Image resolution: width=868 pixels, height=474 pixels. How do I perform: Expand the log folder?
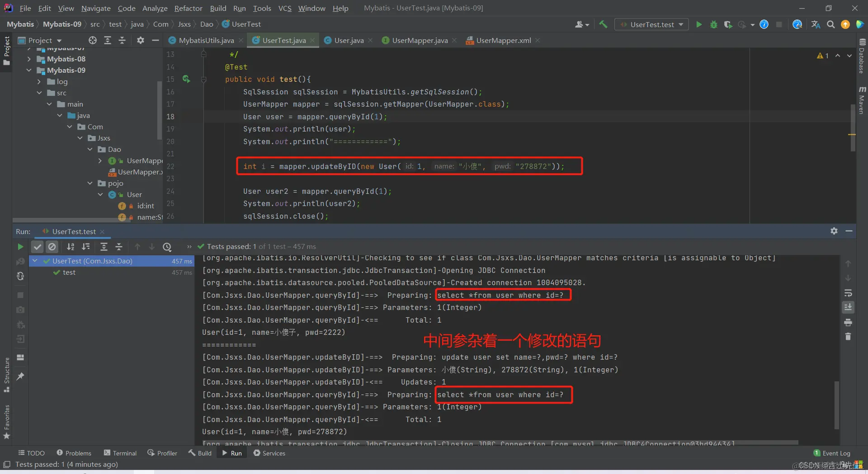click(x=39, y=82)
